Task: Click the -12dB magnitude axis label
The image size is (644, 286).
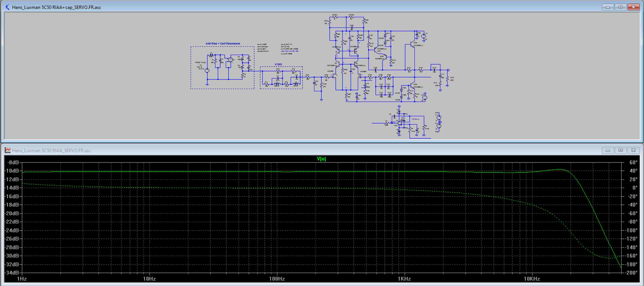Action: (x=12, y=179)
